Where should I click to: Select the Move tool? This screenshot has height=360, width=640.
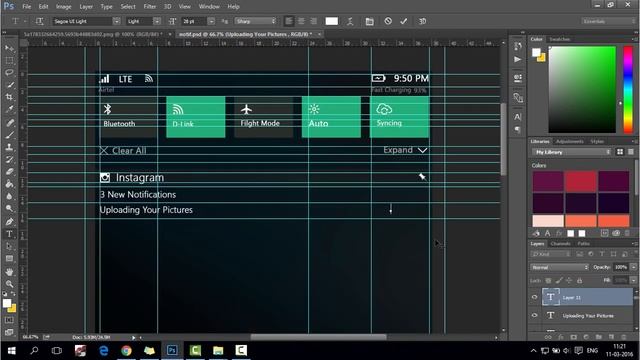pos(9,48)
